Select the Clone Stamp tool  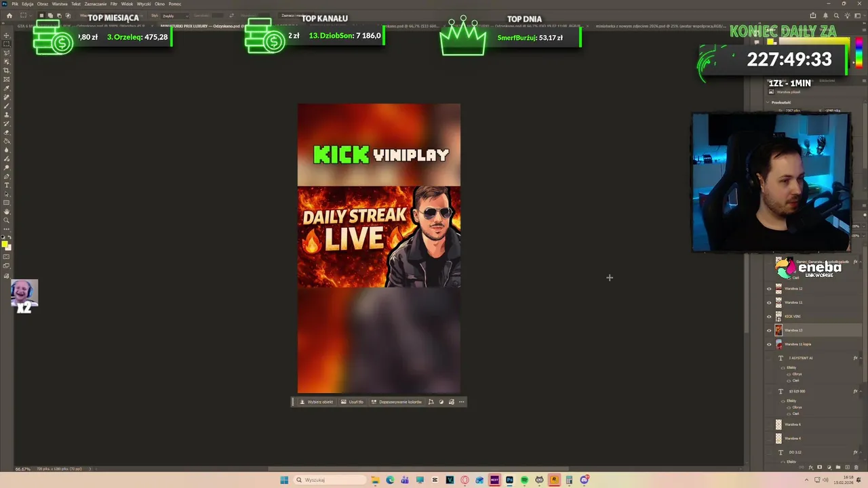point(7,115)
